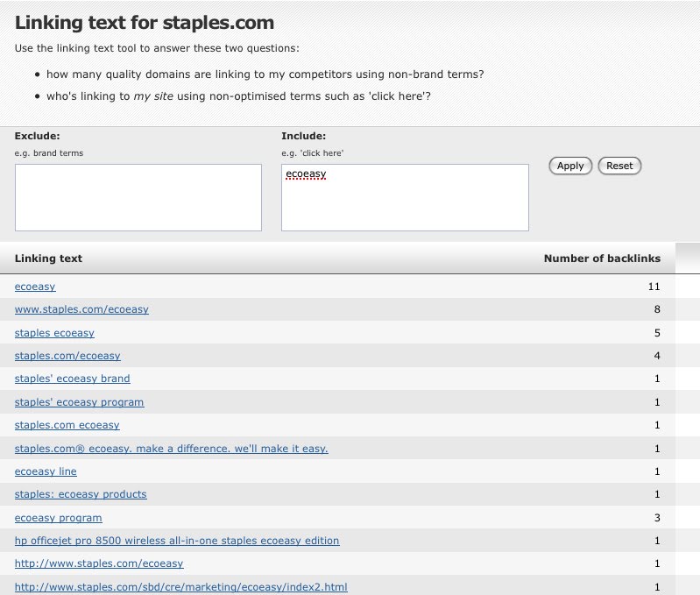Screen dimensions: 700x595
Task: Click the 'Linking text' column header
Action: pos(48,259)
